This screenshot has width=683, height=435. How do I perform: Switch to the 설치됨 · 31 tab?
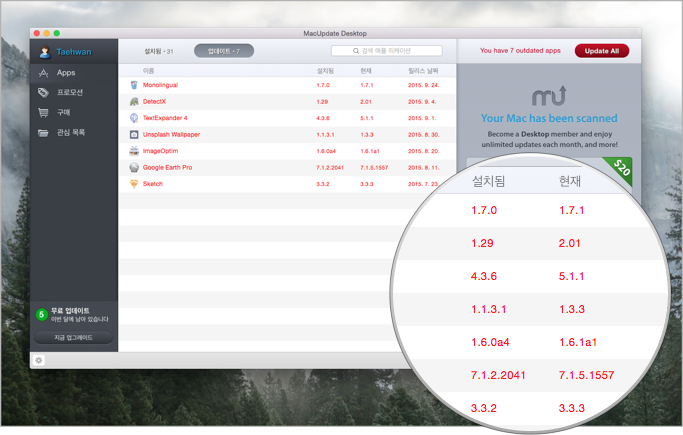pyautogui.click(x=159, y=51)
